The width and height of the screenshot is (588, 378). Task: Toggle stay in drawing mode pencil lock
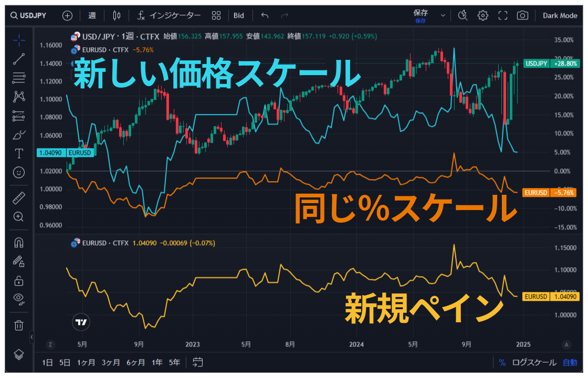[19, 261]
